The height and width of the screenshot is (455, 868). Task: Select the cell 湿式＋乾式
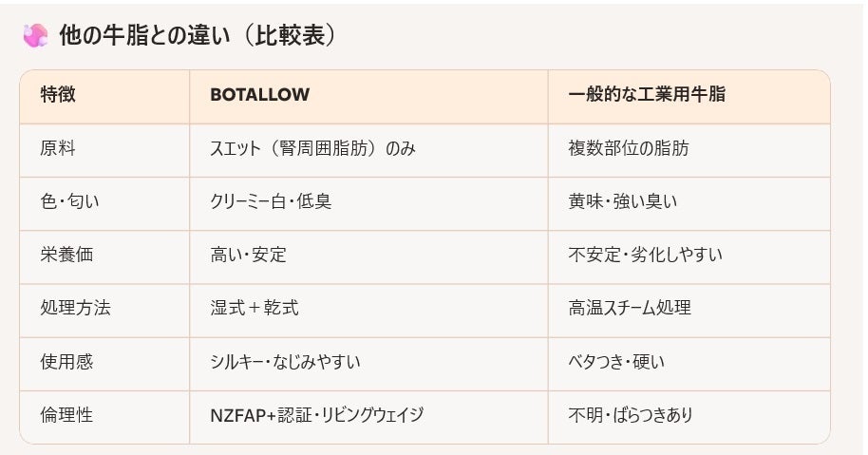(x=255, y=308)
